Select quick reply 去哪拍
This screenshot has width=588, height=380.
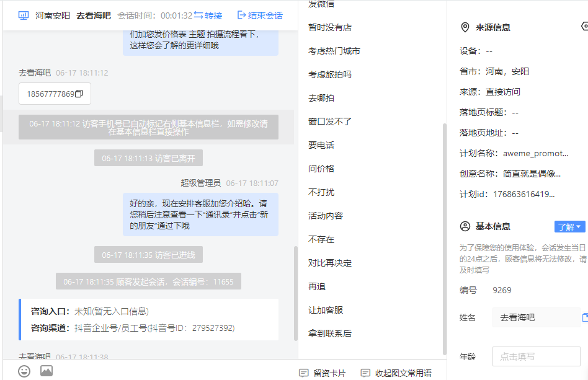321,98
